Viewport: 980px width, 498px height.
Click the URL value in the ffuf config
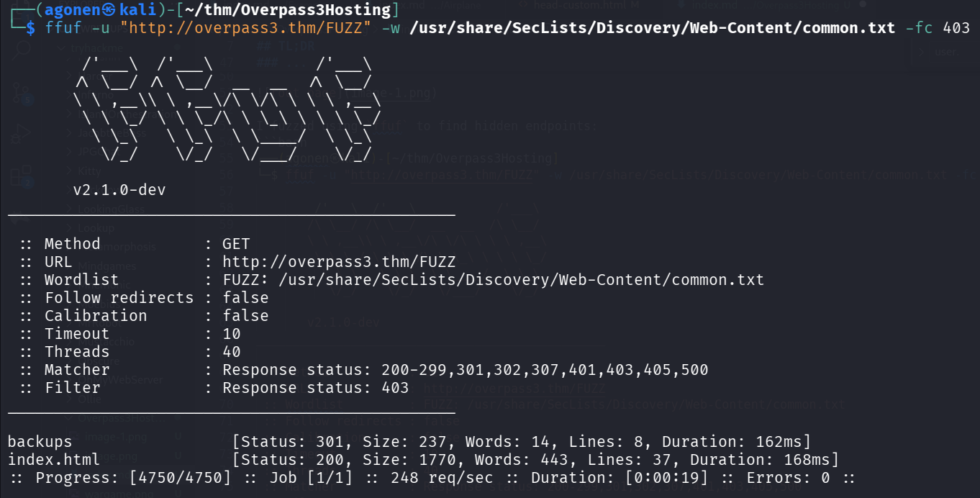click(x=338, y=262)
